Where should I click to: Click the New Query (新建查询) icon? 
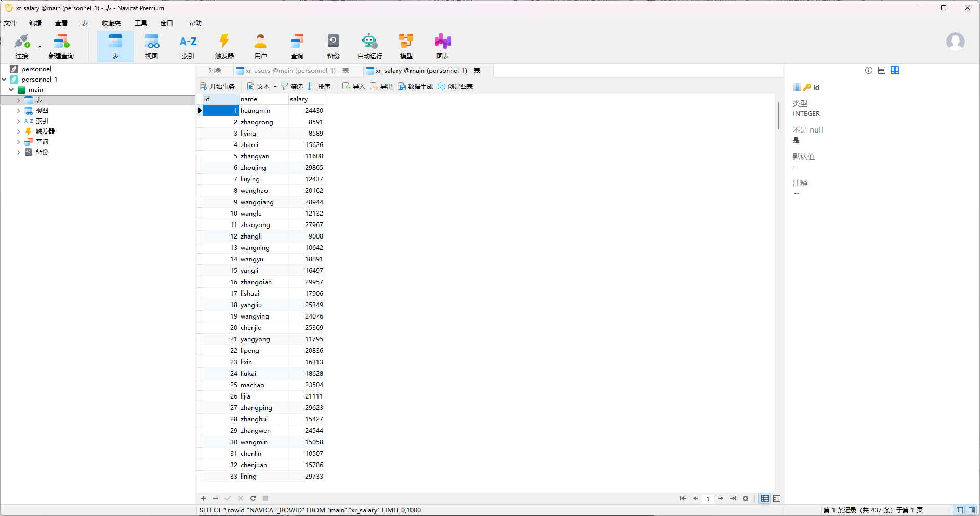(x=61, y=46)
